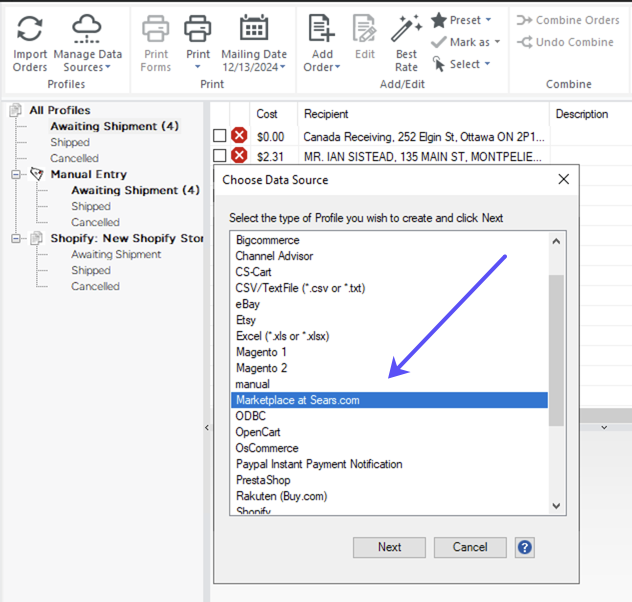Open the Select dropdown arrow
This screenshot has width=632, height=602.
click(487, 64)
